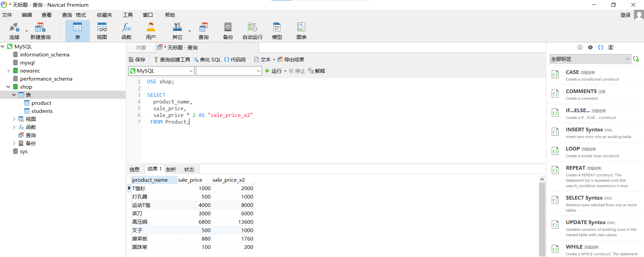Run the query with 运行 button

pyautogui.click(x=273, y=71)
